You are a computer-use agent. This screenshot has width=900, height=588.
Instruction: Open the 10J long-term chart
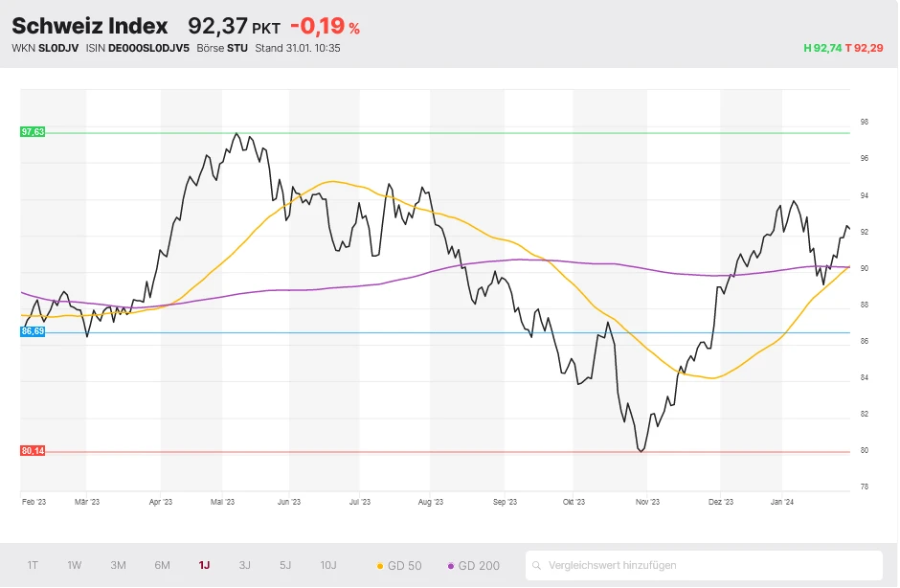tap(326, 565)
